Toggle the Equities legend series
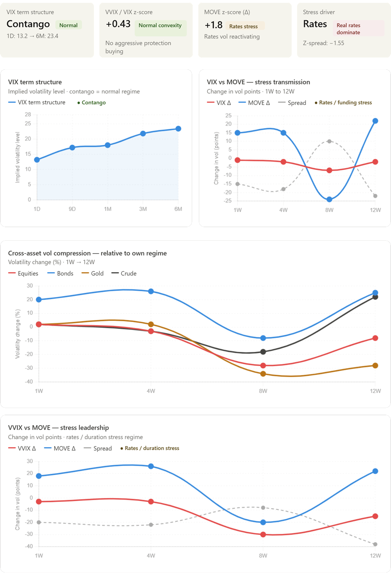Viewport: 391px width, 588px height. 23,274
